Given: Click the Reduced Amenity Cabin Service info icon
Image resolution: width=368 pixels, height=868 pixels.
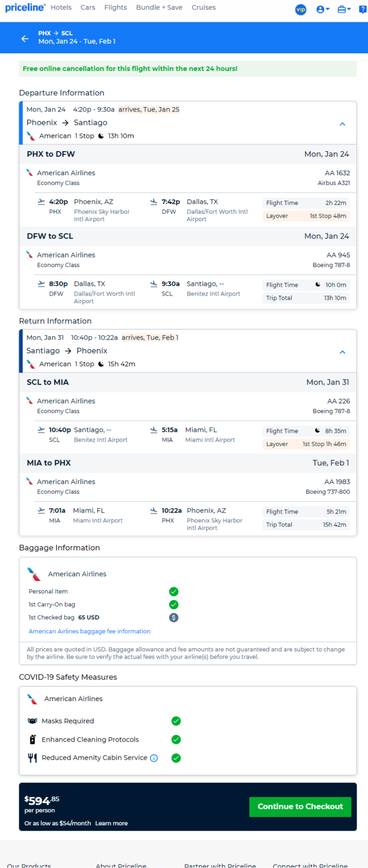Looking at the screenshot, I should [x=154, y=758].
